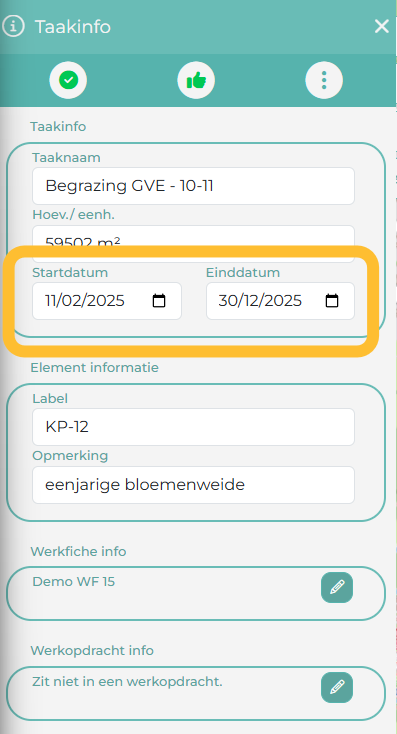This screenshot has width=397, height=734.
Task: Click the green thumbs-up approve icon
Action: tap(196, 81)
